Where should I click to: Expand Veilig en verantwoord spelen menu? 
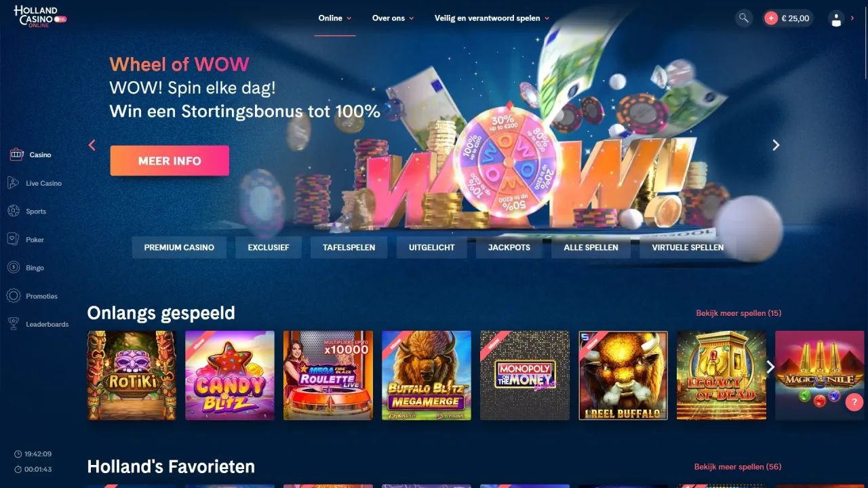(x=492, y=18)
